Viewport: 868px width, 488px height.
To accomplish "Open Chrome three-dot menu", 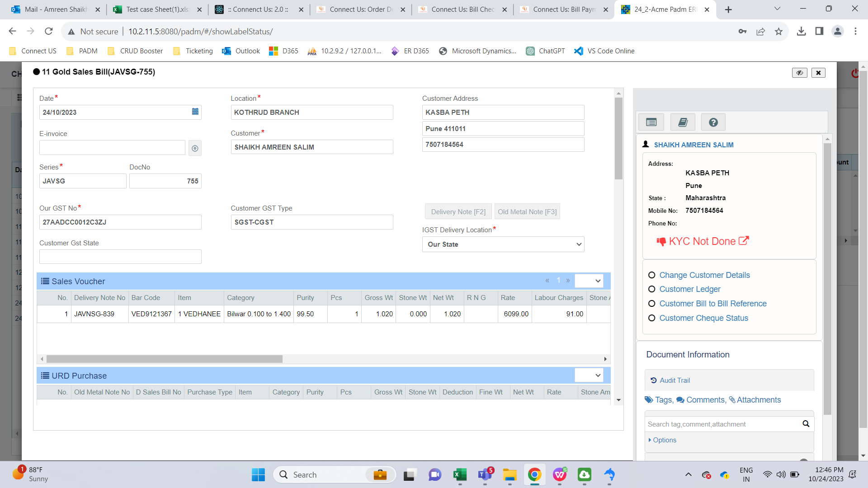I will coord(855,31).
